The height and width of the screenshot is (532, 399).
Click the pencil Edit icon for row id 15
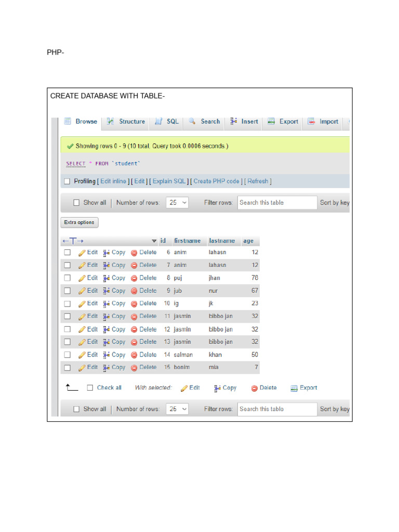click(82, 368)
